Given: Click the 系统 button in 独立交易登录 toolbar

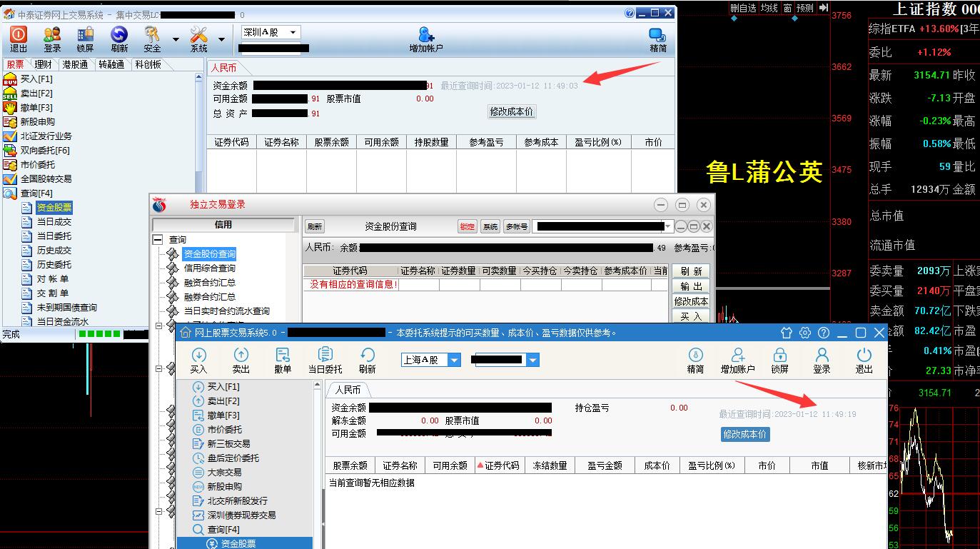Looking at the screenshot, I should click(x=490, y=226).
